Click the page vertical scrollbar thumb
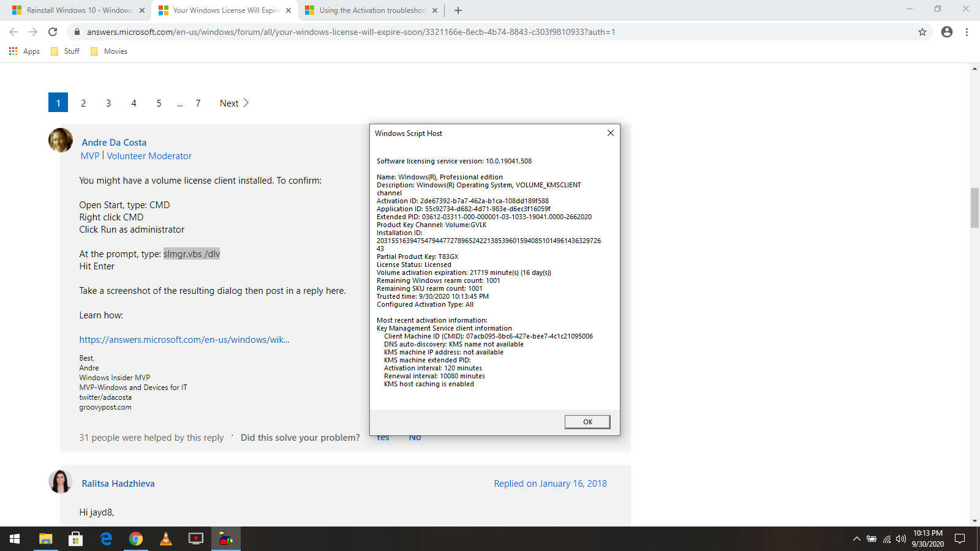The image size is (980, 551). (x=974, y=208)
